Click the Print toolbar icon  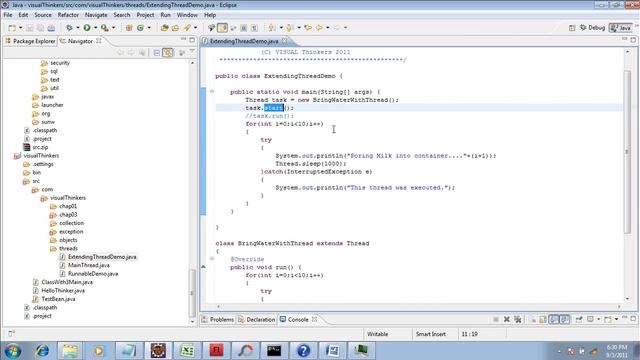point(51,28)
